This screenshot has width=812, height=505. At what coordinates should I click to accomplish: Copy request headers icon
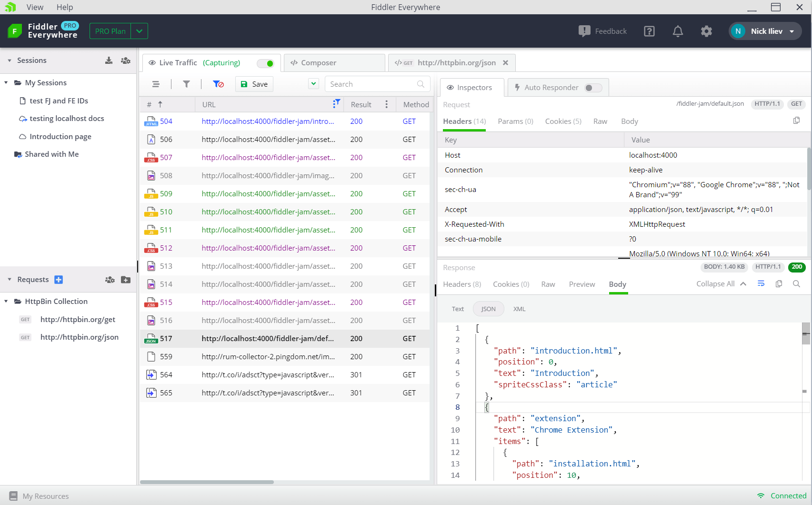tap(796, 121)
